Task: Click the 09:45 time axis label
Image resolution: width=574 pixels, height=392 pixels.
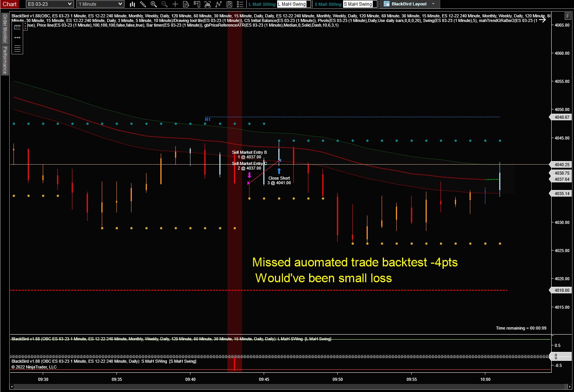Action: tap(264, 379)
